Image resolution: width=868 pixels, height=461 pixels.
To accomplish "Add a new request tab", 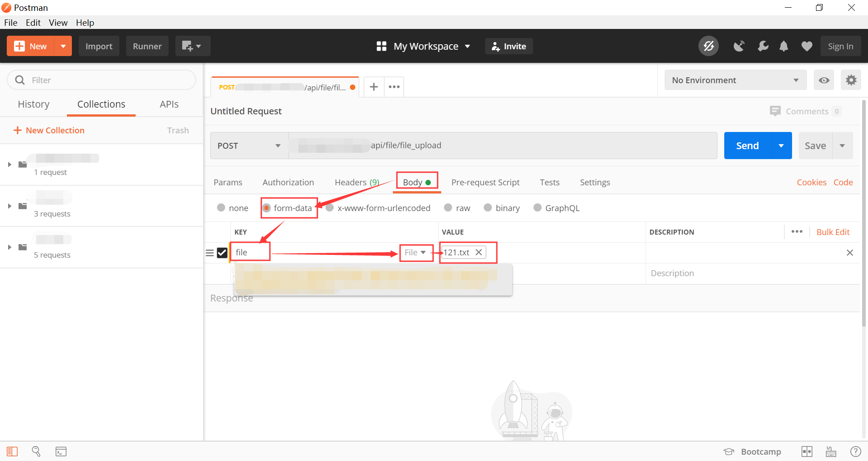I will point(374,87).
